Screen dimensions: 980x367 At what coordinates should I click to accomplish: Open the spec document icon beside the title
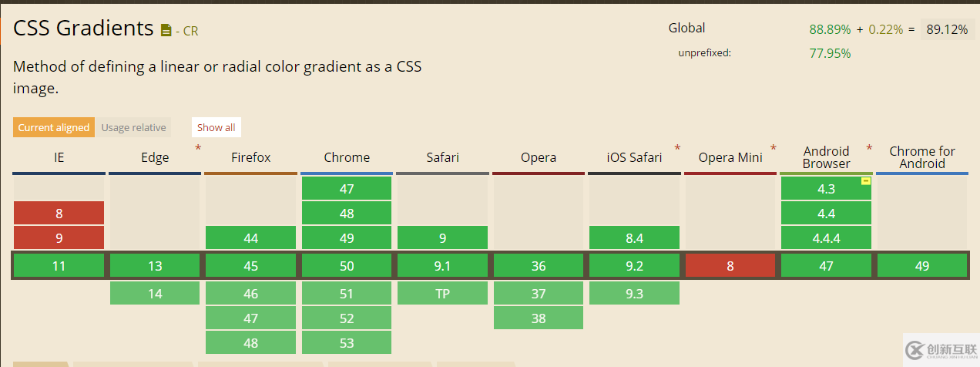pyautogui.click(x=166, y=31)
